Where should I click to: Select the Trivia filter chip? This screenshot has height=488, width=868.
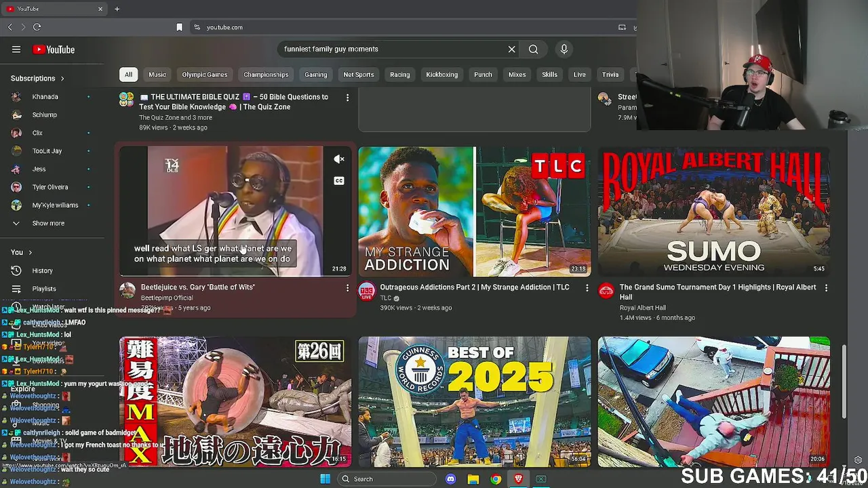[610, 75]
